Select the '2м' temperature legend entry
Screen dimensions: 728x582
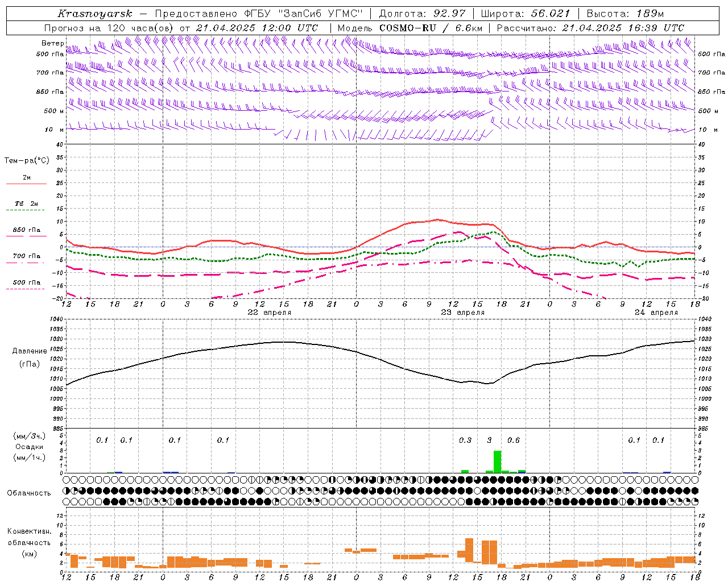(x=27, y=178)
